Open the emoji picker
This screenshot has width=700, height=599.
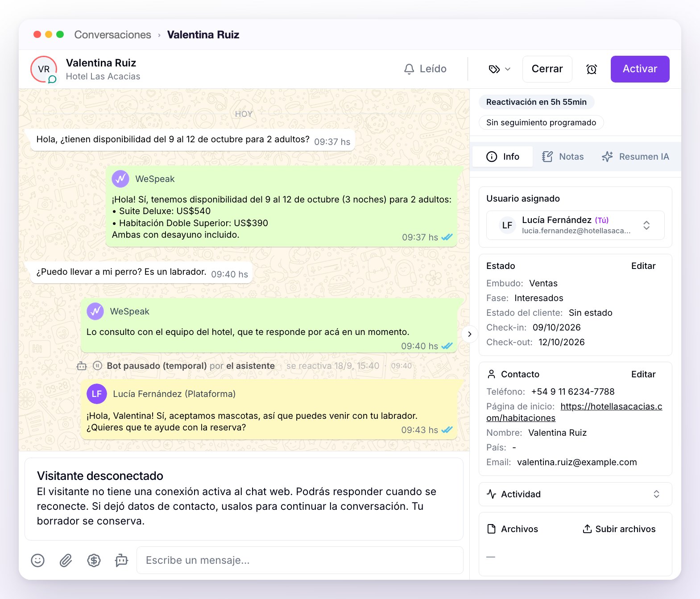37,560
